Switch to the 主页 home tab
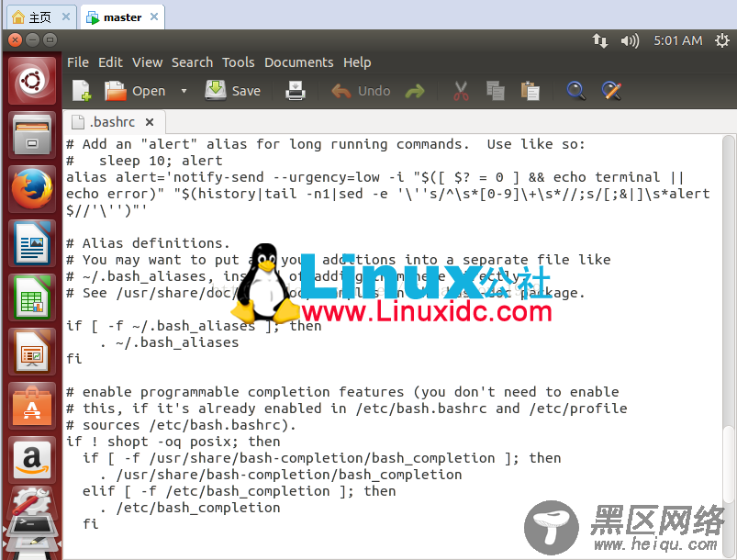The height and width of the screenshot is (560, 737). tap(40, 17)
